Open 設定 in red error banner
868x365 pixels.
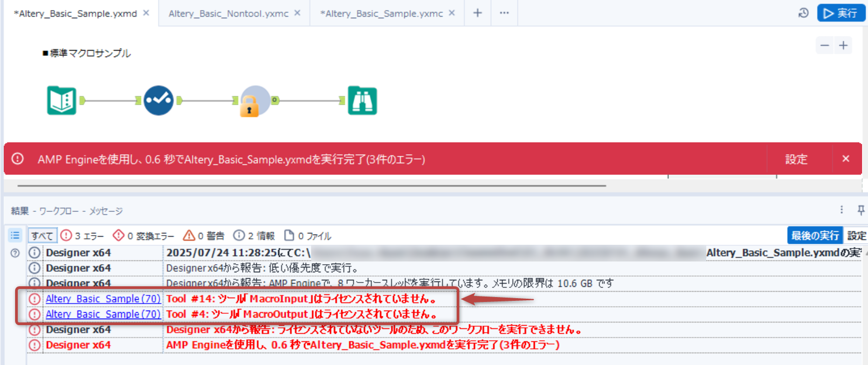[796, 159]
